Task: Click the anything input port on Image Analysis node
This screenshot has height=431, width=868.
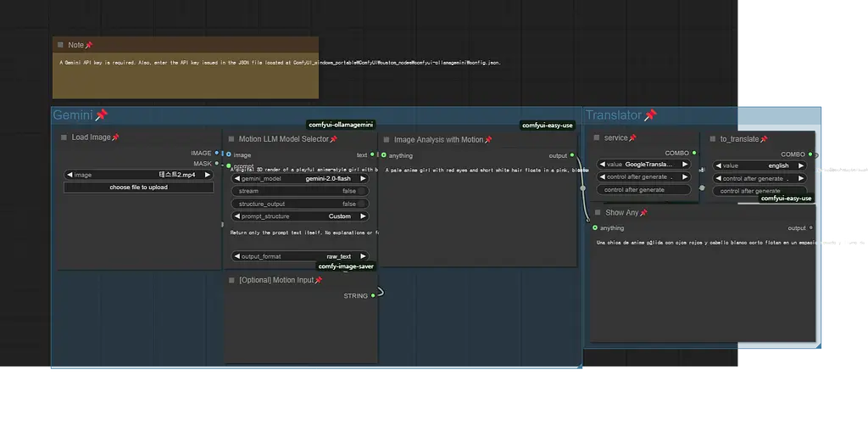Action: (x=384, y=155)
